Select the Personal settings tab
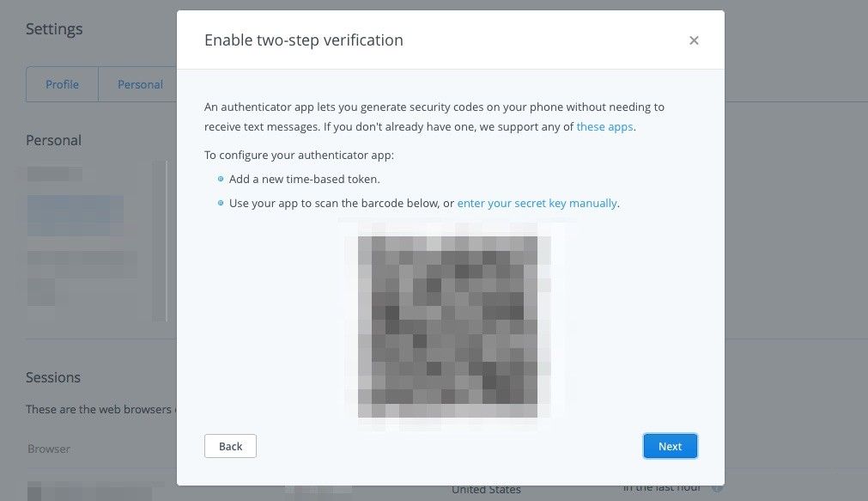The width and height of the screenshot is (868, 501). click(x=140, y=84)
